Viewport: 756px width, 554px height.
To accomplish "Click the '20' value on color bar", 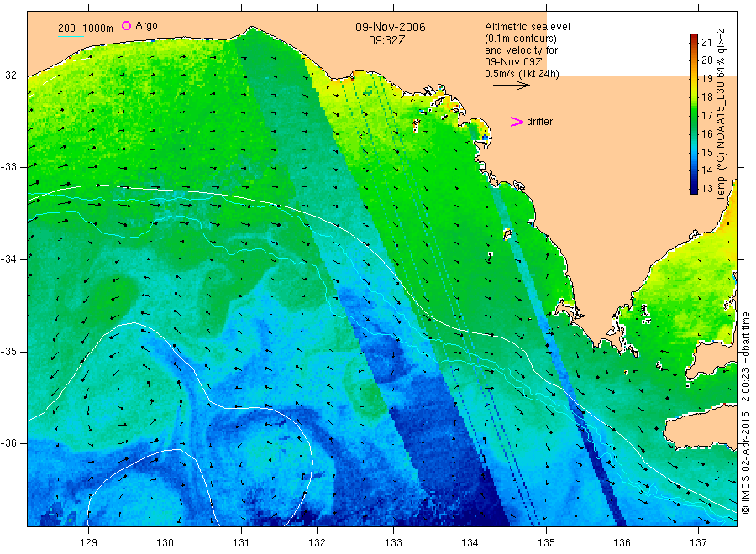I will pyautogui.click(x=706, y=60).
